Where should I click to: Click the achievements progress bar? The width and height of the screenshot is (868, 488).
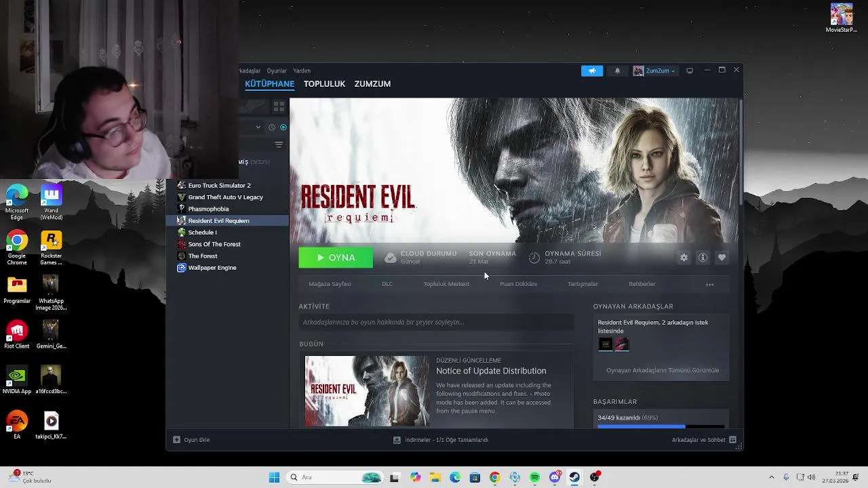(660, 426)
